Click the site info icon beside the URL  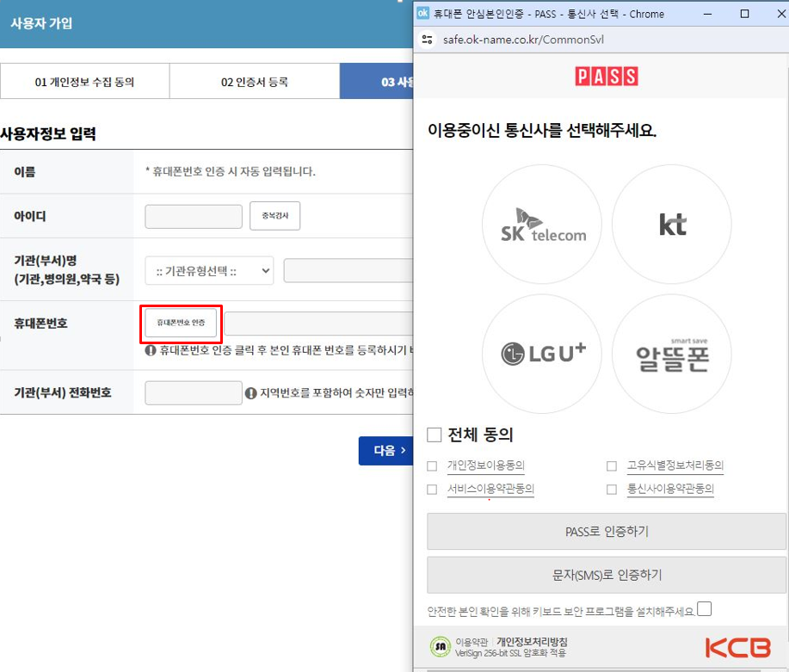coord(428,40)
